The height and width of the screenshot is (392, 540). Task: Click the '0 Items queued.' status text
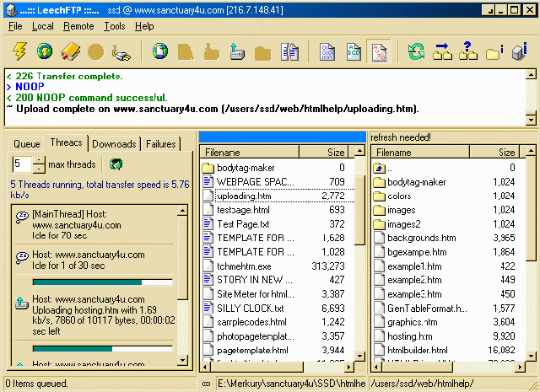[x=36, y=383]
